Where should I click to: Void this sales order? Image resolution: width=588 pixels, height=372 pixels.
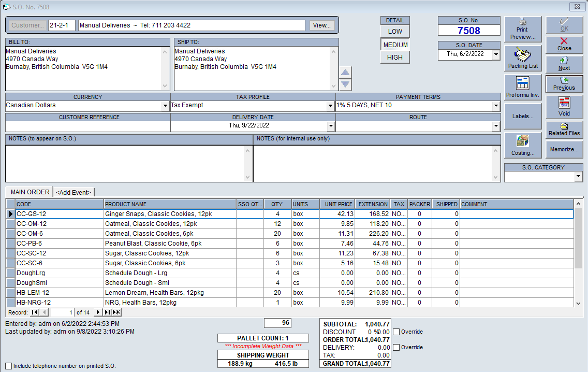point(564,107)
